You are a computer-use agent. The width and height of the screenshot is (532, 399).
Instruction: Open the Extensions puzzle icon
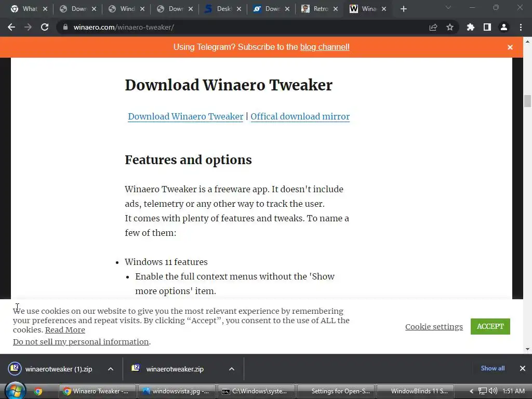click(x=471, y=27)
